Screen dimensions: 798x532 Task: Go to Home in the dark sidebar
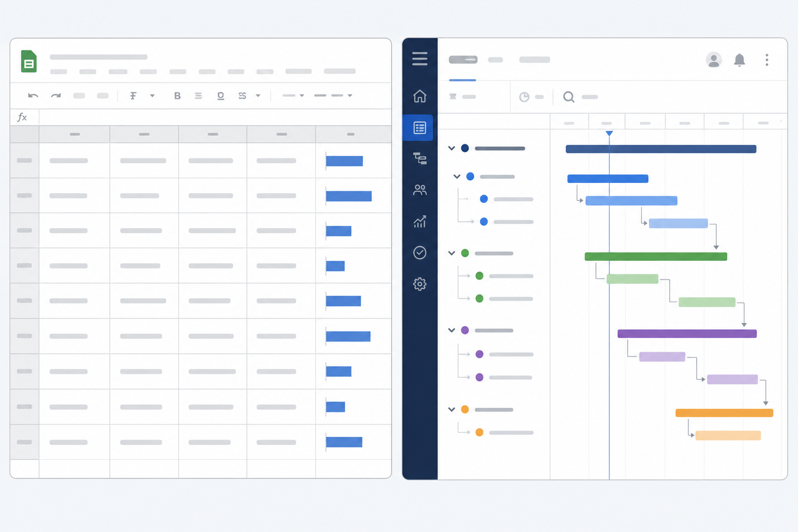pyautogui.click(x=420, y=96)
